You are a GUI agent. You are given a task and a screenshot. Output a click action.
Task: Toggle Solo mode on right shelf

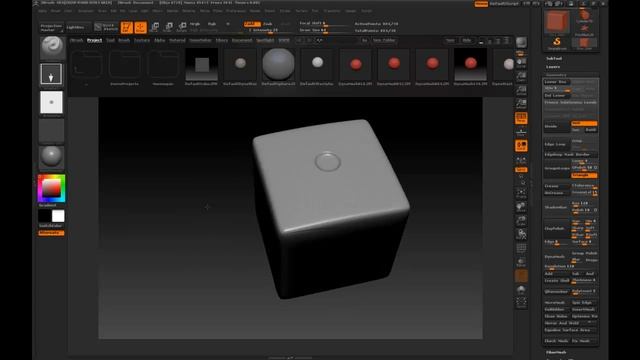coord(521,289)
